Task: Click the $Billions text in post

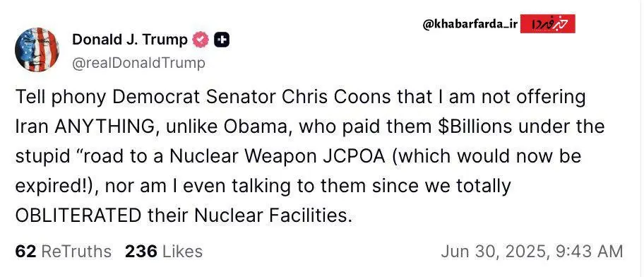Action: point(474,127)
